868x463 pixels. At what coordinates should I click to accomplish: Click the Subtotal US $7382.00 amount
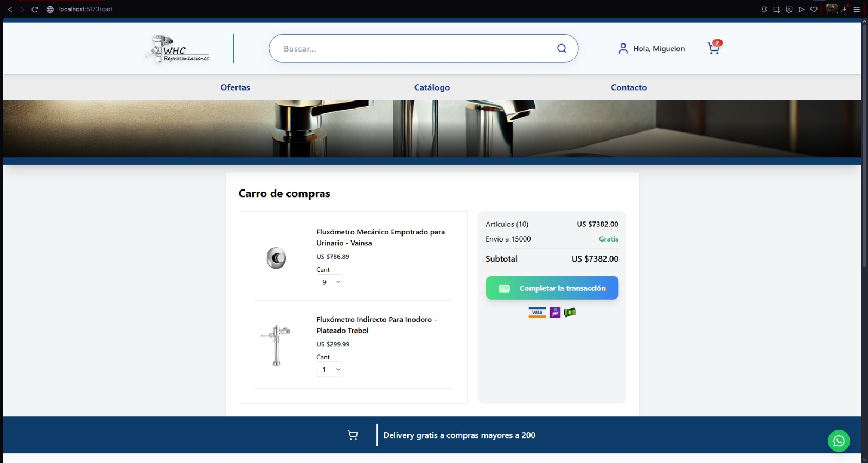595,259
